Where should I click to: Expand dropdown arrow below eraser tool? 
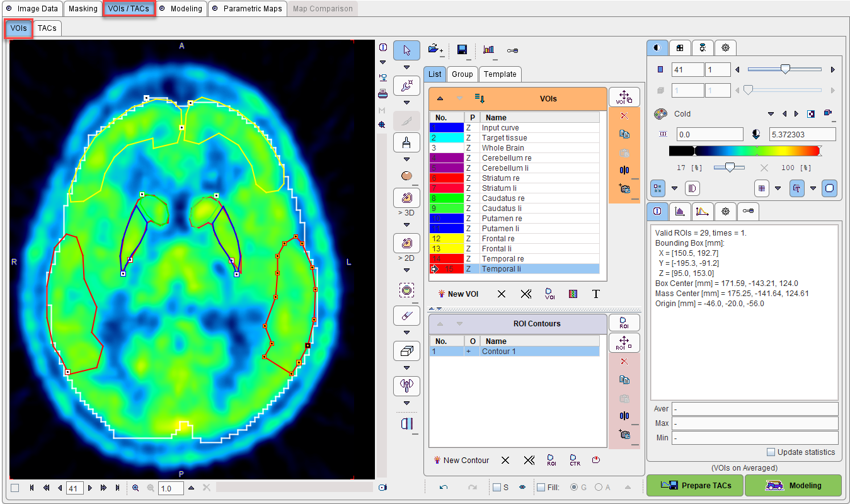pos(406,333)
